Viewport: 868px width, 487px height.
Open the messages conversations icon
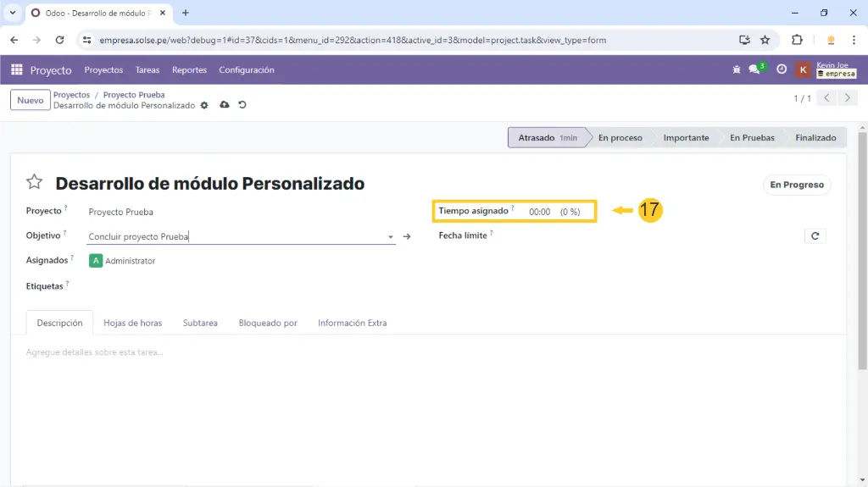pyautogui.click(x=754, y=70)
